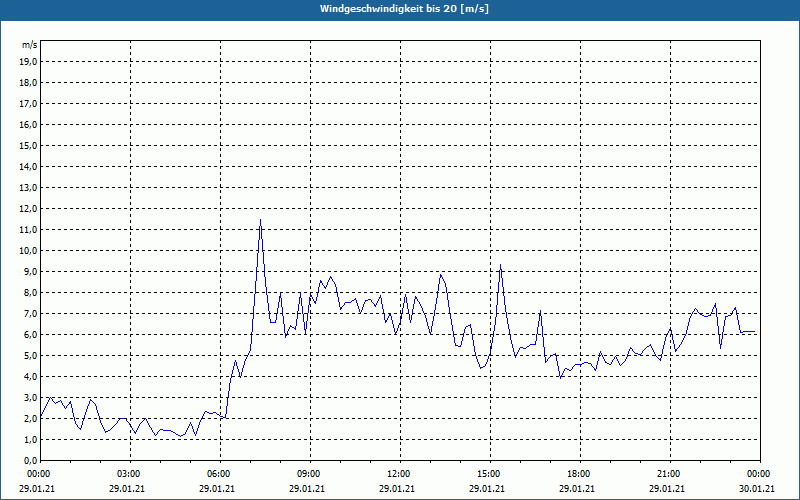The width and height of the screenshot is (800, 500).
Task: Click the 5,0 y-axis label
Action: click(x=30, y=355)
